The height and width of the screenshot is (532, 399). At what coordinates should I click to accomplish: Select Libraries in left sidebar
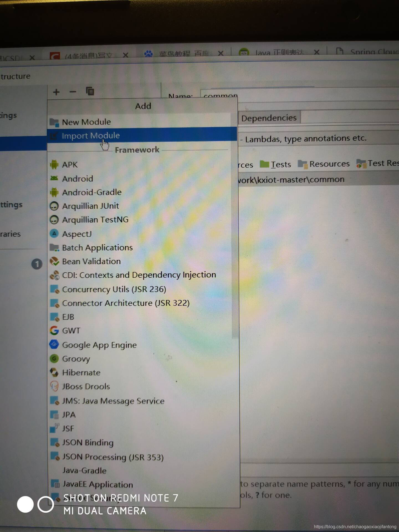(11, 234)
